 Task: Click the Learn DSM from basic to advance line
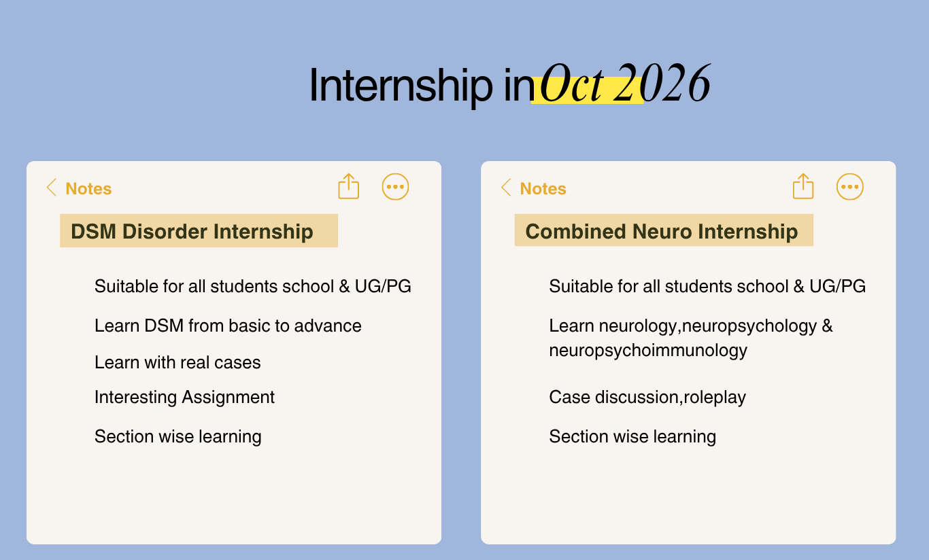click(x=228, y=326)
